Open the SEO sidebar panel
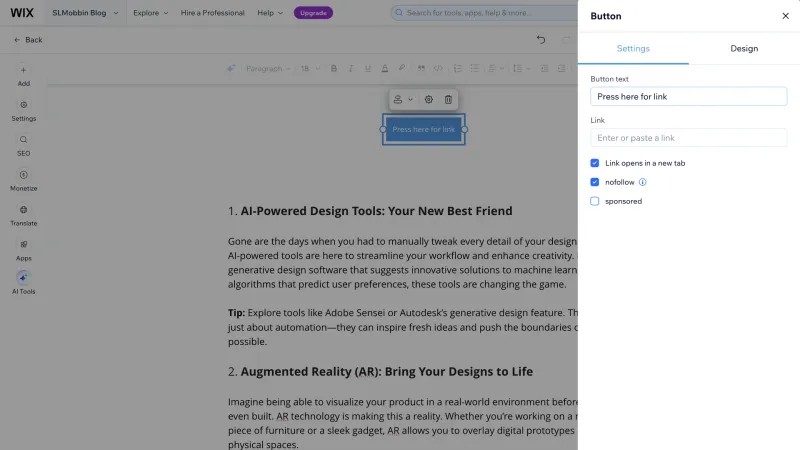Image resolution: width=800 pixels, height=450 pixels. click(x=23, y=146)
